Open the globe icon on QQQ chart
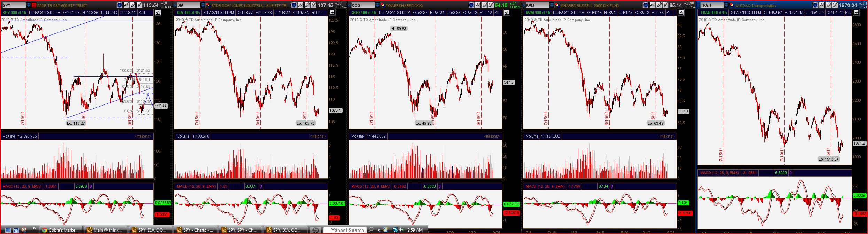Image resolution: width=868 pixels, height=234 pixels. tap(471, 5)
